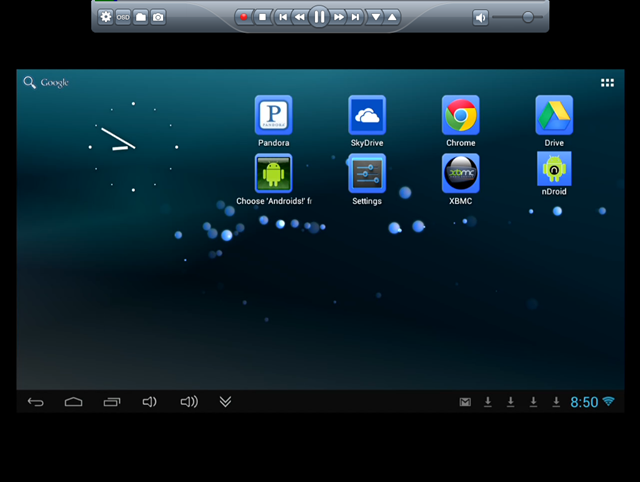The width and height of the screenshot is (640, 482).
Task: Launch the nDroid app
Action: point(554,174)
